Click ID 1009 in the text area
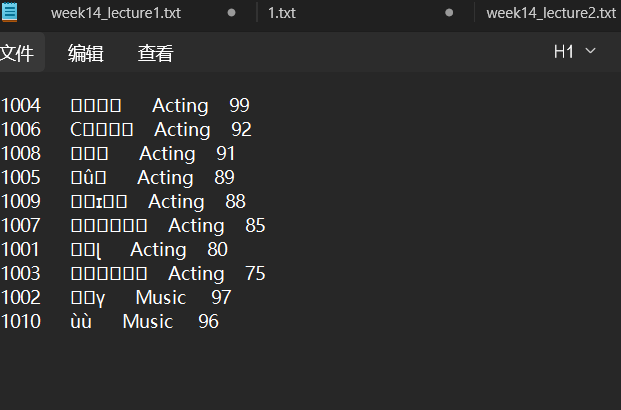Viewport: 621px width, 410px height. pyautogui.click(x=21, y=202)
